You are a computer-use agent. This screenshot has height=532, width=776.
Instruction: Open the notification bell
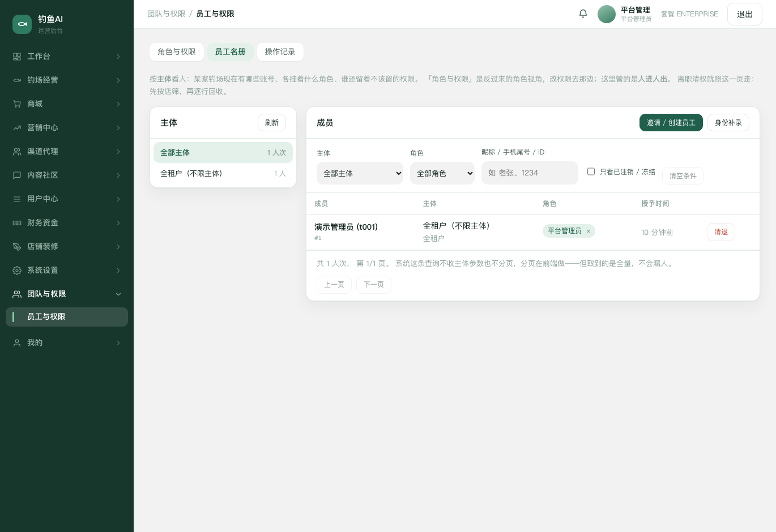(583, 14)
